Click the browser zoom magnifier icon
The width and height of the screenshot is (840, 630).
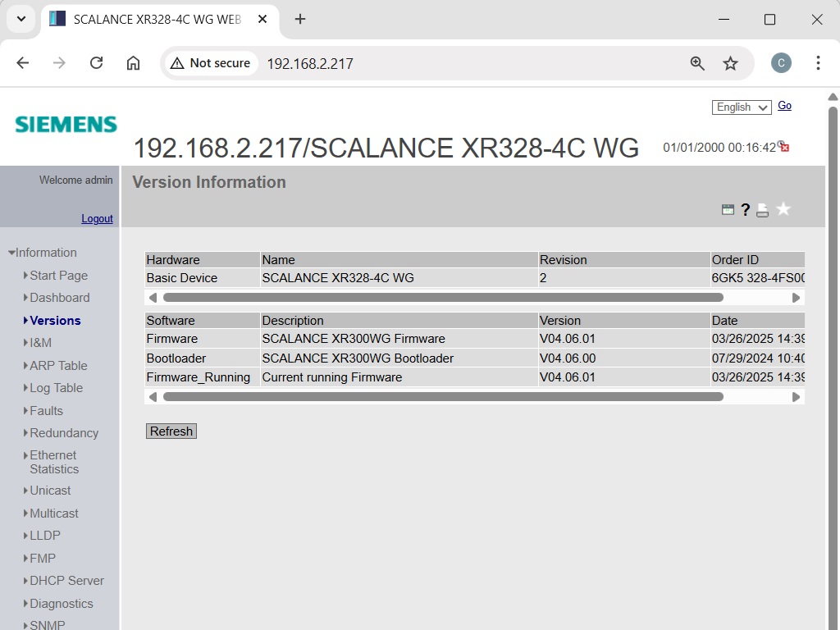click(x=697, y=63)
